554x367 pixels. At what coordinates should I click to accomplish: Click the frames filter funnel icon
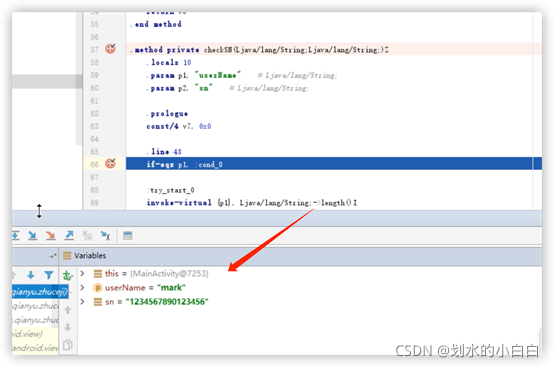pos(49,274)
